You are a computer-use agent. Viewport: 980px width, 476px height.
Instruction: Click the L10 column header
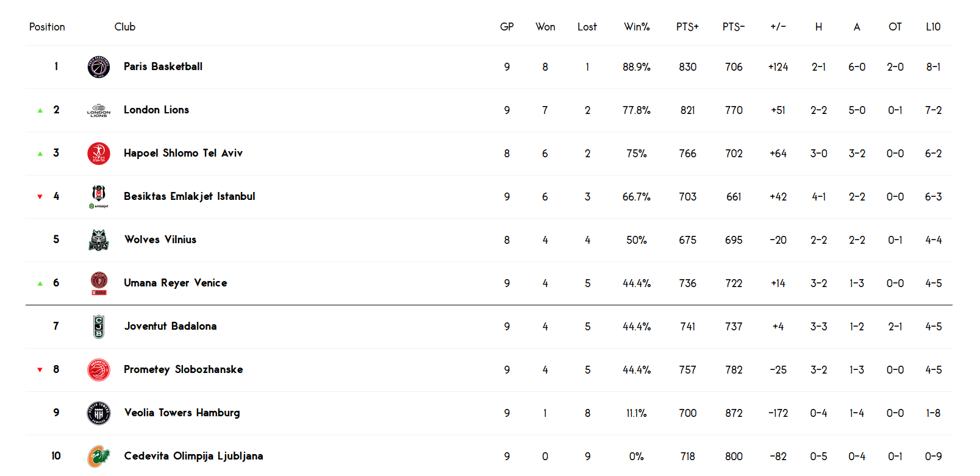(933, 27)
